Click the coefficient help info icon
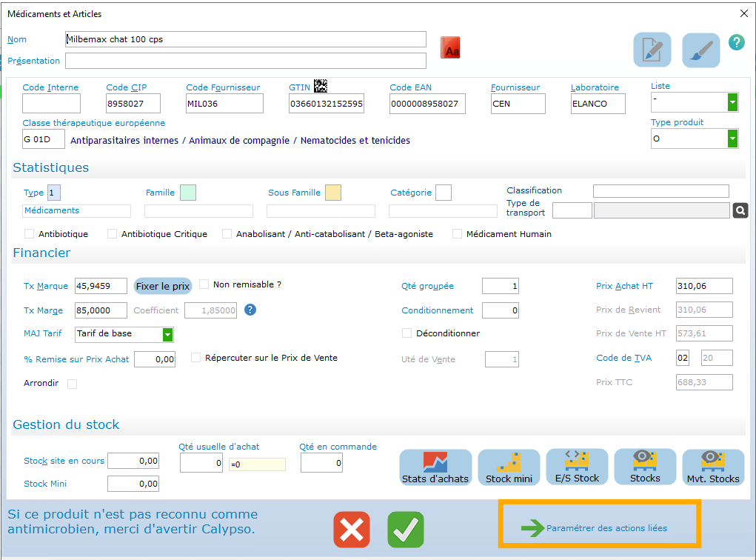Image resolution: width=756 pixels, height=560 pixels. coord(250,310)
